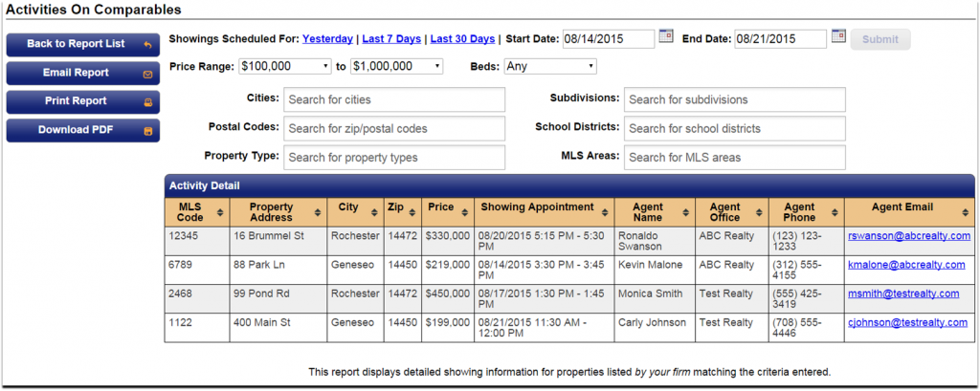The image size is (980, 391).
Task: Email rswanson@abcrealty.com
Action: click(x=909, y=236)
